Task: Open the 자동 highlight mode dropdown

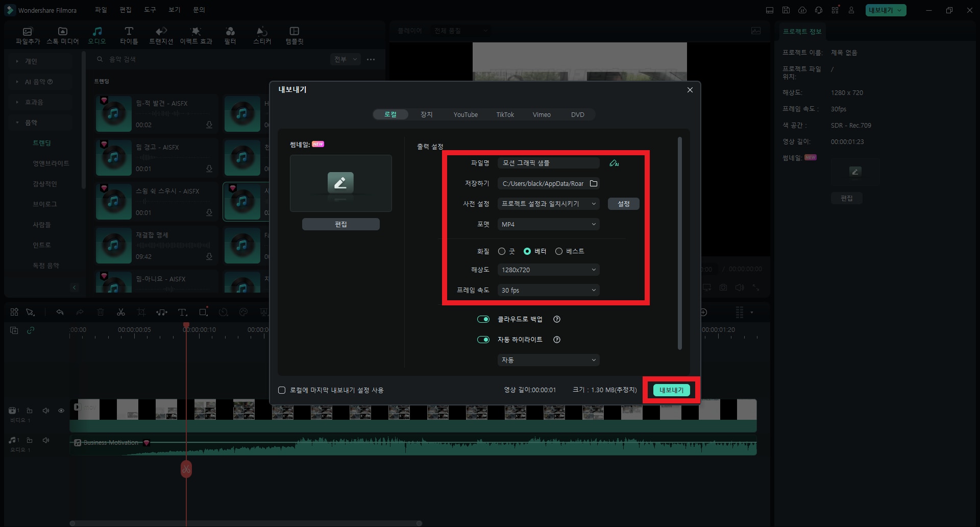Action: [548, 360]
